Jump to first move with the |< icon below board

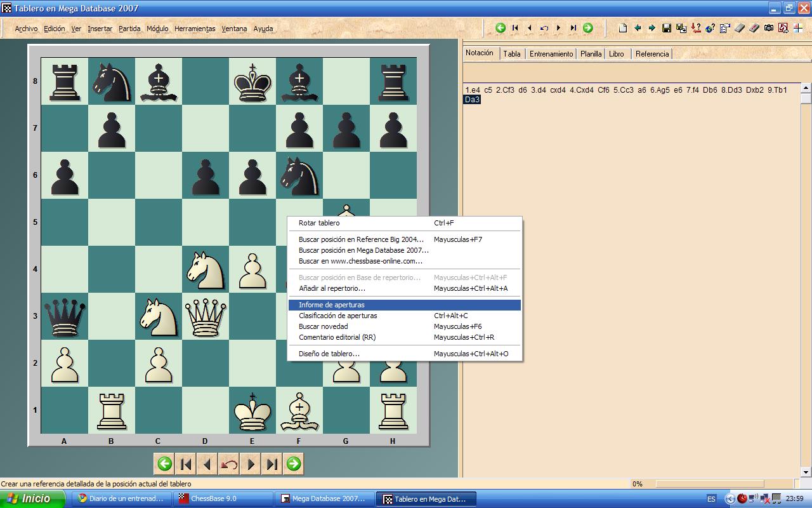tap(186, 464)
